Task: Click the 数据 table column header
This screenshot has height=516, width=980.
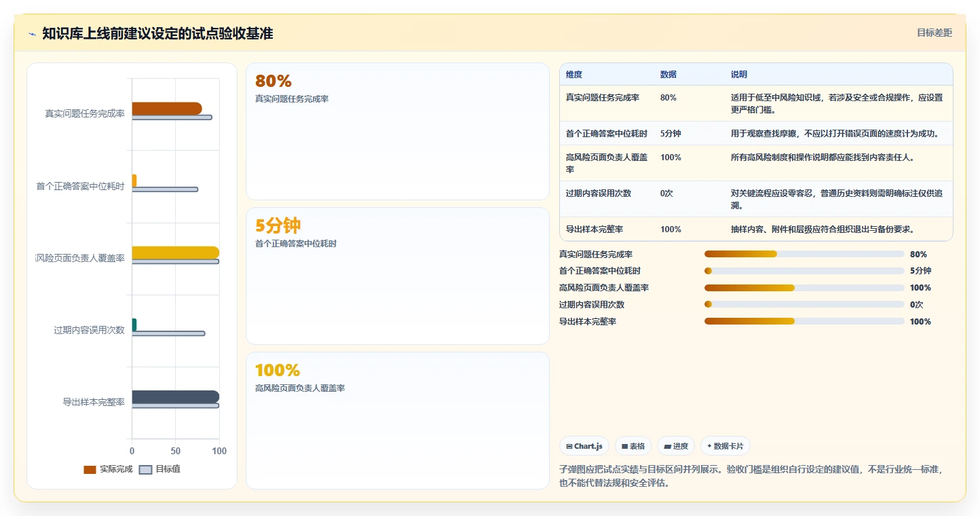Action: tap(668, 75)
